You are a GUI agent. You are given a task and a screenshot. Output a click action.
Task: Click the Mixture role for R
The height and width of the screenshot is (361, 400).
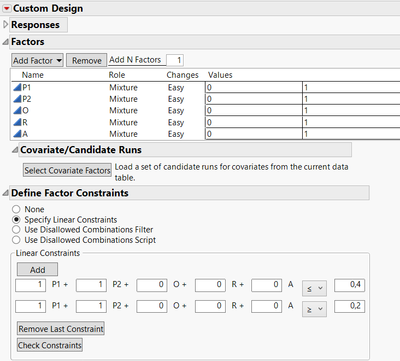[x=123, y=122]
